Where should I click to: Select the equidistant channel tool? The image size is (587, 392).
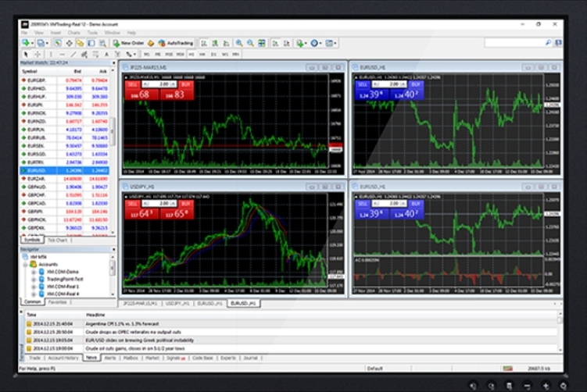(84, 54)
